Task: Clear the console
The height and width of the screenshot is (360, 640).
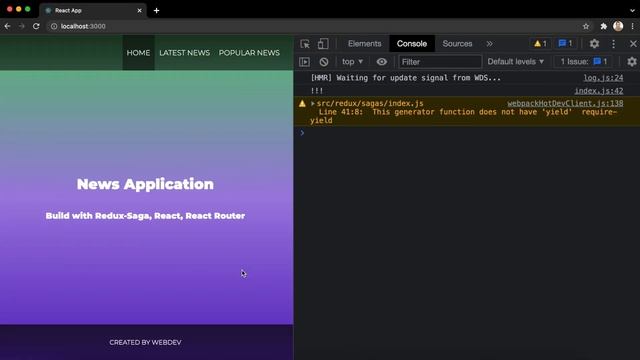Action: click(324, 62)
